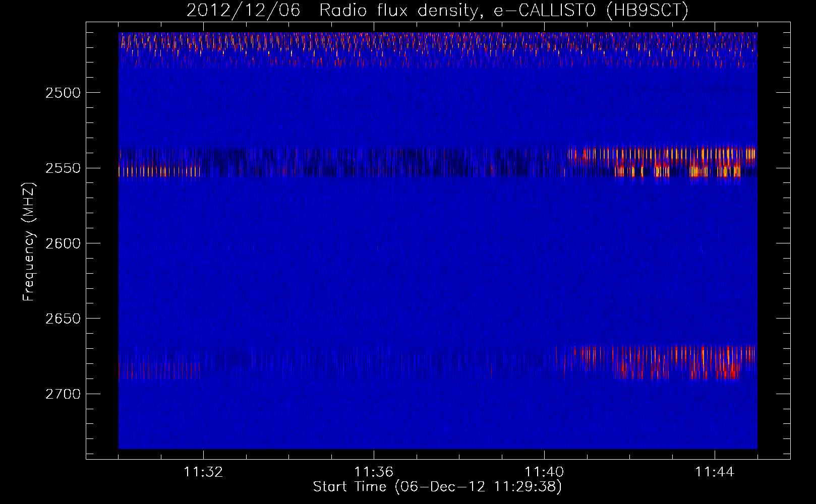
Task: Click the 11:32 time axis label
Action: coord(203,472)
